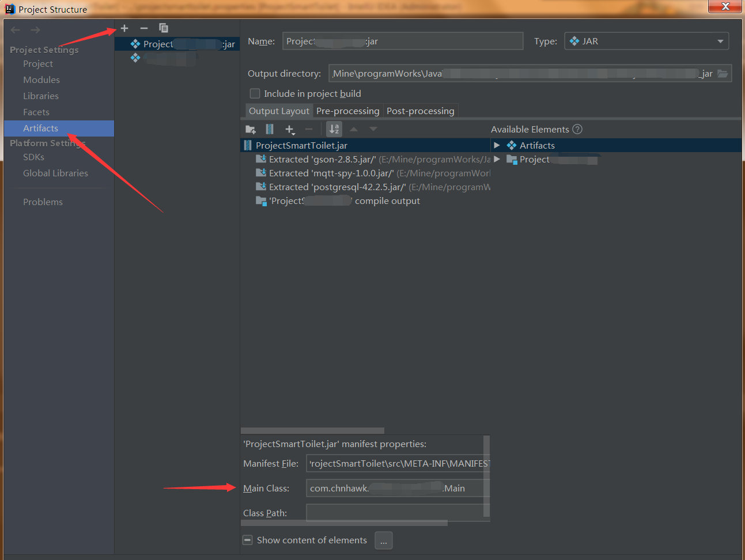Create a directory in the output layout
The height and width of the screenshot is (560, 745).
click(251, 130)
